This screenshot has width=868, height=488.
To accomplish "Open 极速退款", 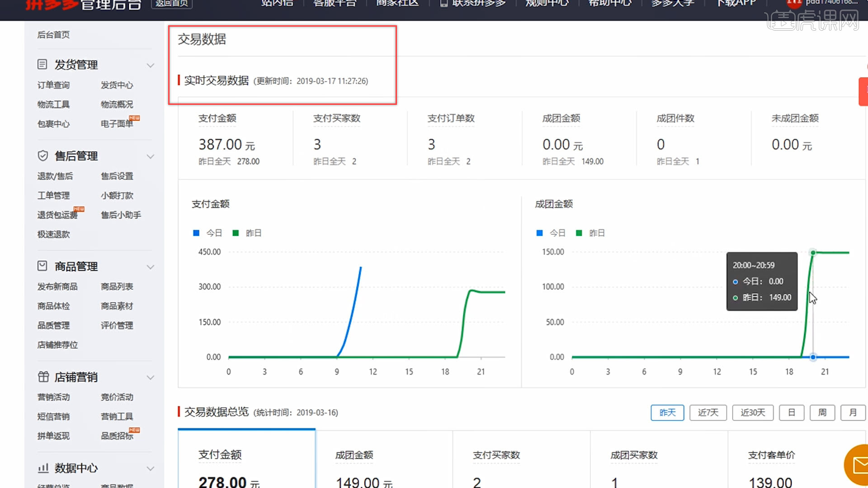I will point(53,235).
